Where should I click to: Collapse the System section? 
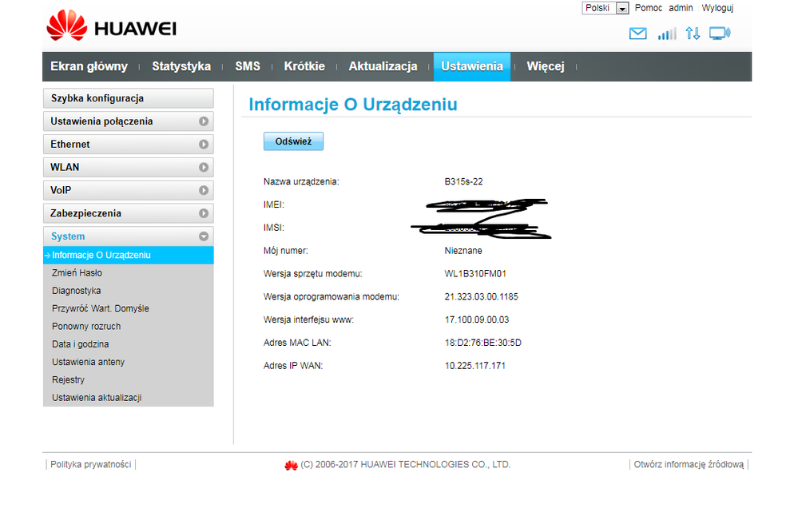coord(129,236)
